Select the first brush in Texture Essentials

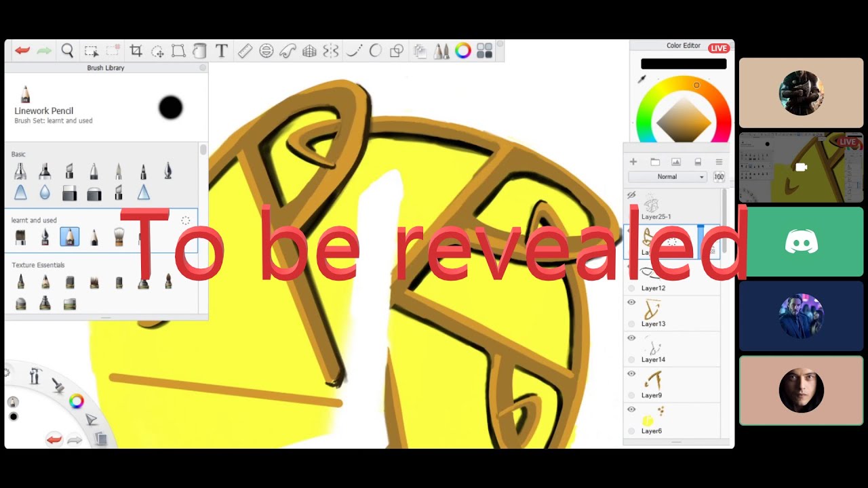coord(20,282)
